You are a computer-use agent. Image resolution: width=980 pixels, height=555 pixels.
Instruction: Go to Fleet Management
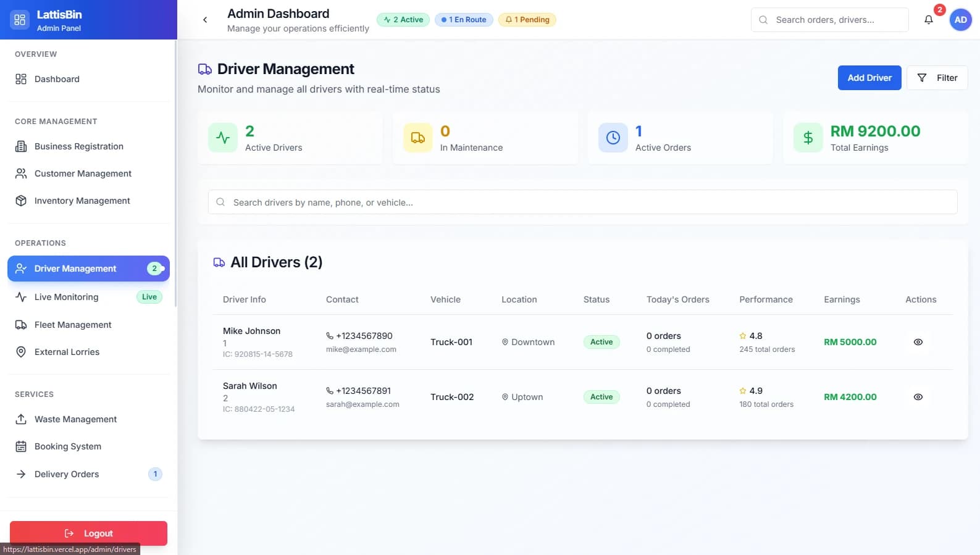tap(73, 325)
